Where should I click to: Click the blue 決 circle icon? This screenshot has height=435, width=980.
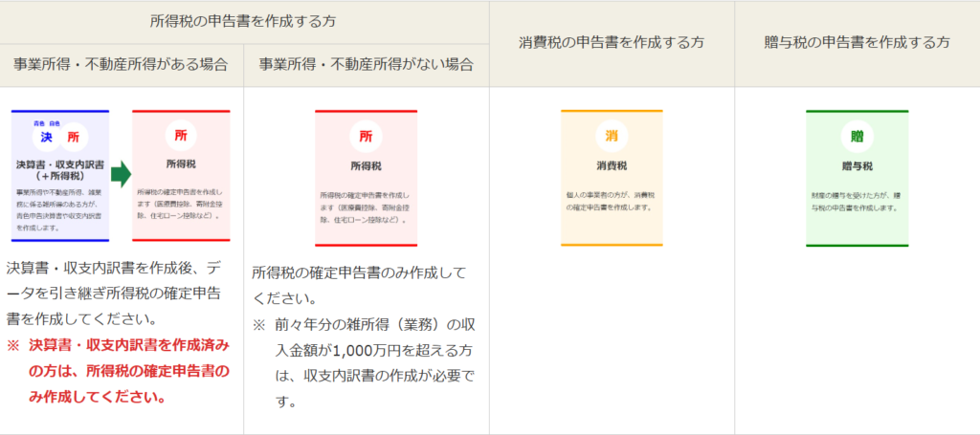click(46, 138)
